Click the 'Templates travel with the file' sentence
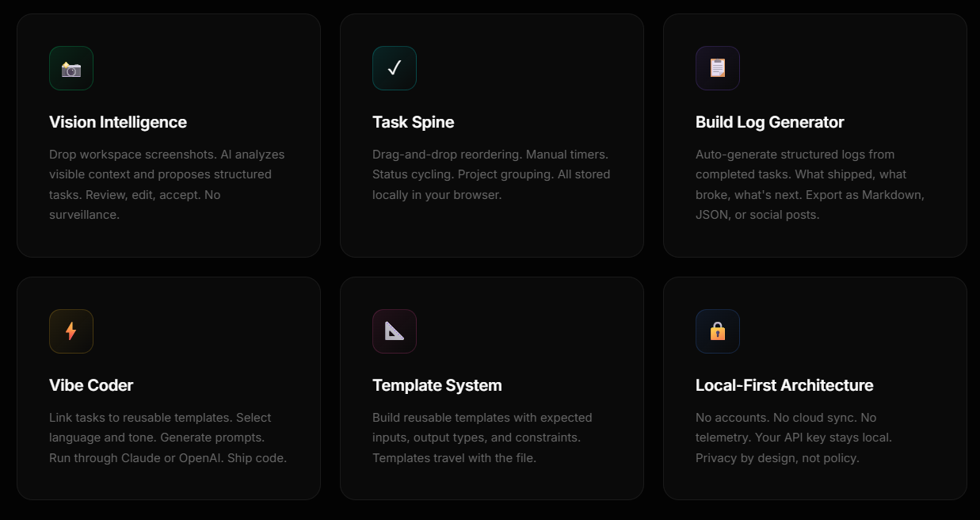 coord(454,457)
